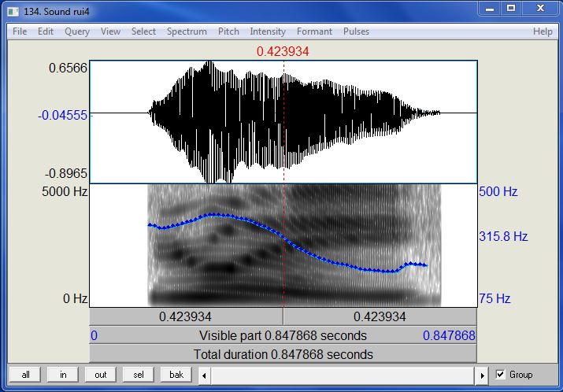Click the 500 Hz pitch ceiling label

click(x=498, y=191)
